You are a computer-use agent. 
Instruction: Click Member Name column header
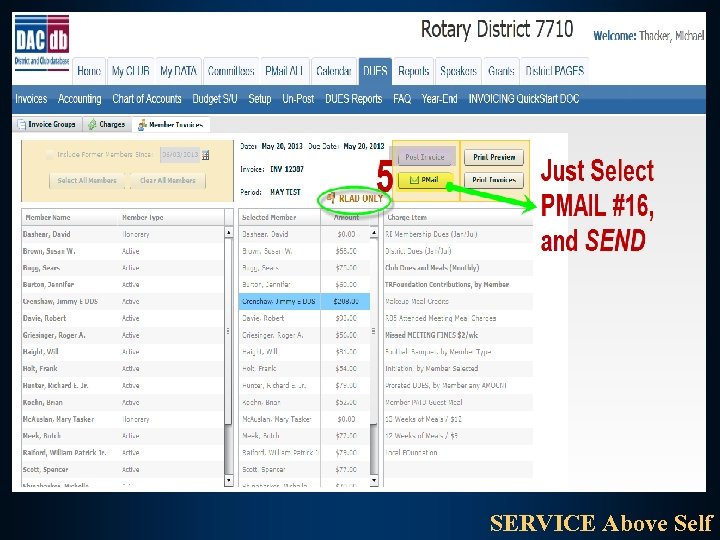click(x=69, y=217)
